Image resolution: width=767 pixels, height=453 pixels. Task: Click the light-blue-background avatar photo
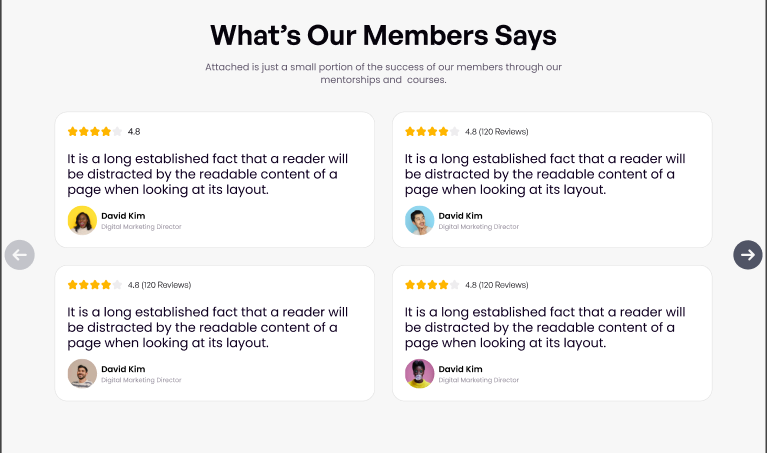[419, 220]
